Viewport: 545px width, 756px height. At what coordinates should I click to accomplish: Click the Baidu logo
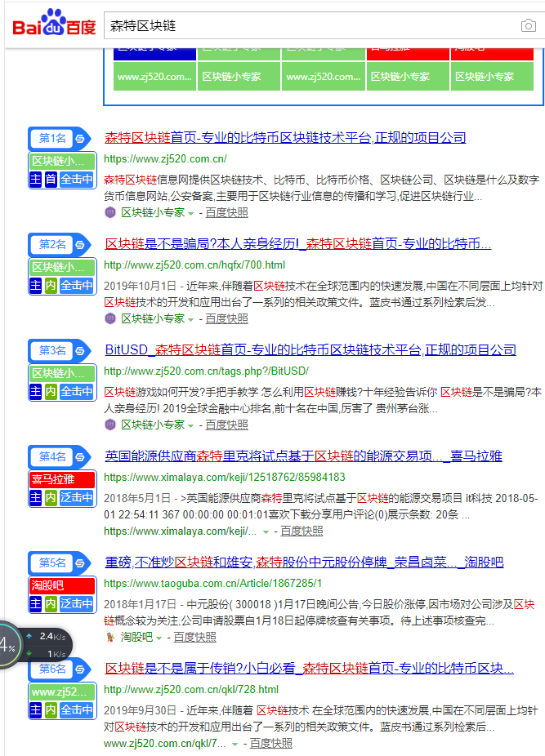click(x=54, y=23)
